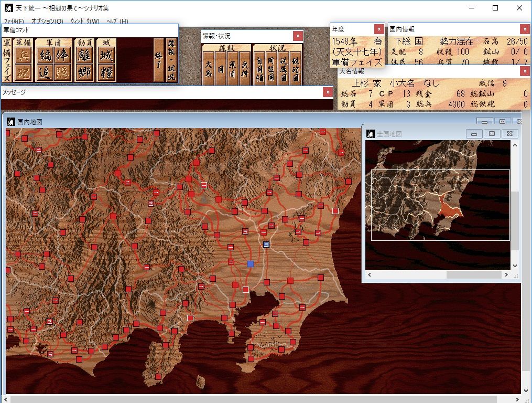Select the 離 mobilization command
The height and width of the screenshot is (403, 532).
tap(84, 55)
